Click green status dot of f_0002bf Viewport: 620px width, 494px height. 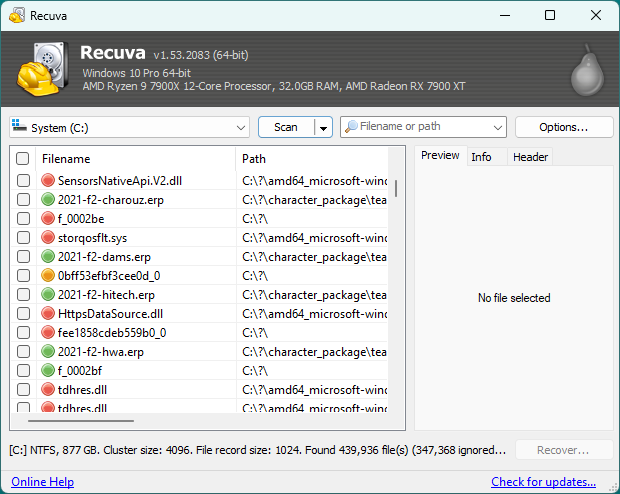[48, 370]
